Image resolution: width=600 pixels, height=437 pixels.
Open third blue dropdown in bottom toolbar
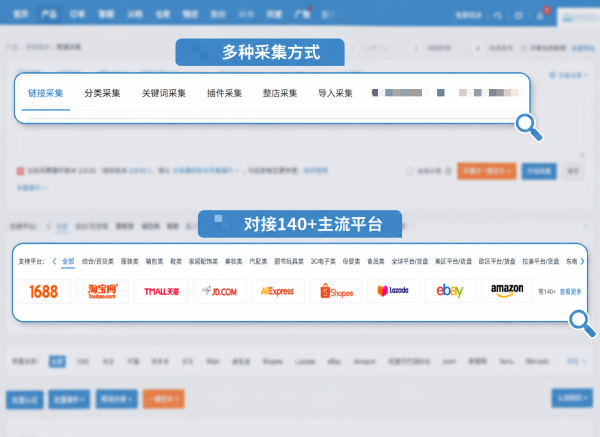pyautogui.click(x=116, y=399)
